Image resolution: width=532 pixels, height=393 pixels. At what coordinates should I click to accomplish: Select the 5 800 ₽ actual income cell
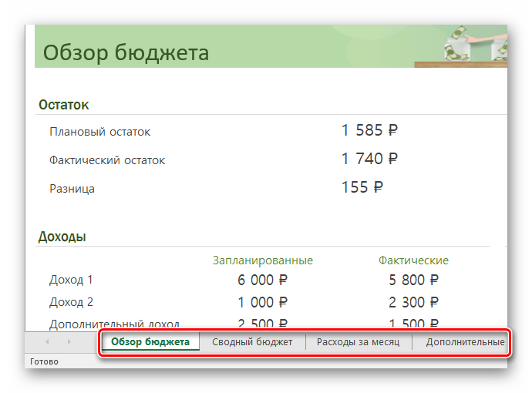[413, 280]
